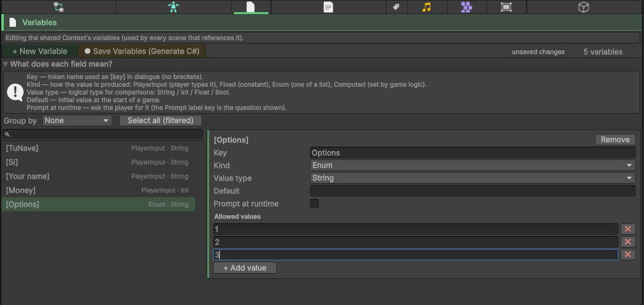Viewport: 644px width, 305px height.
Task: Click the 'Editing the shared Context's variables' description
Action: click(x=125, y=38)
